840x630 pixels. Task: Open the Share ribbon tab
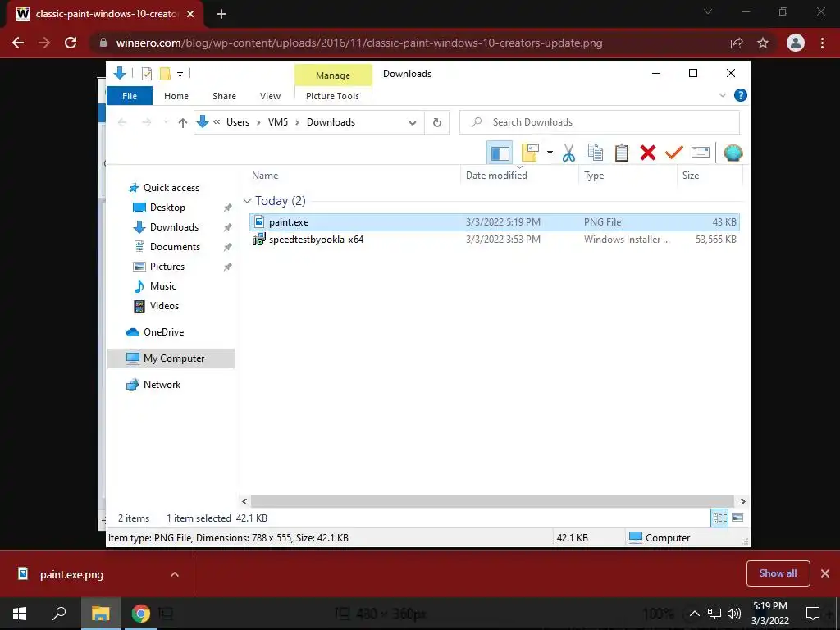pyautogui.click(x=224, y=96)
